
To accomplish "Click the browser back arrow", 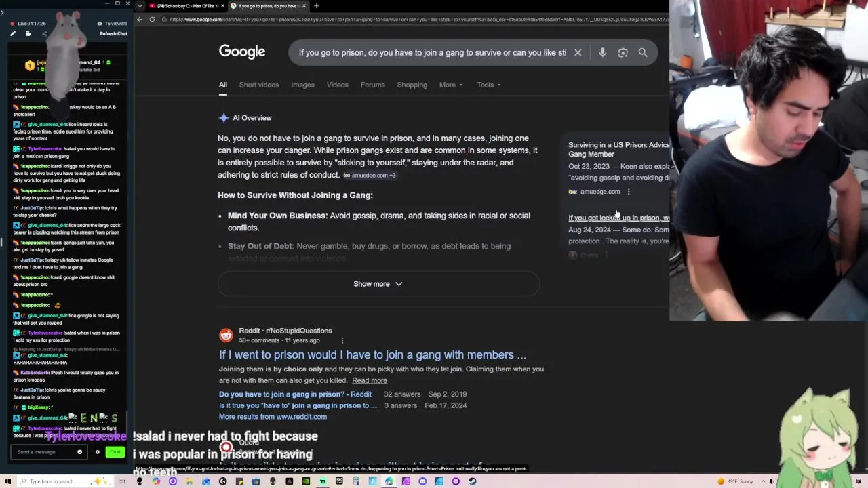I will [x=140, y=19].
